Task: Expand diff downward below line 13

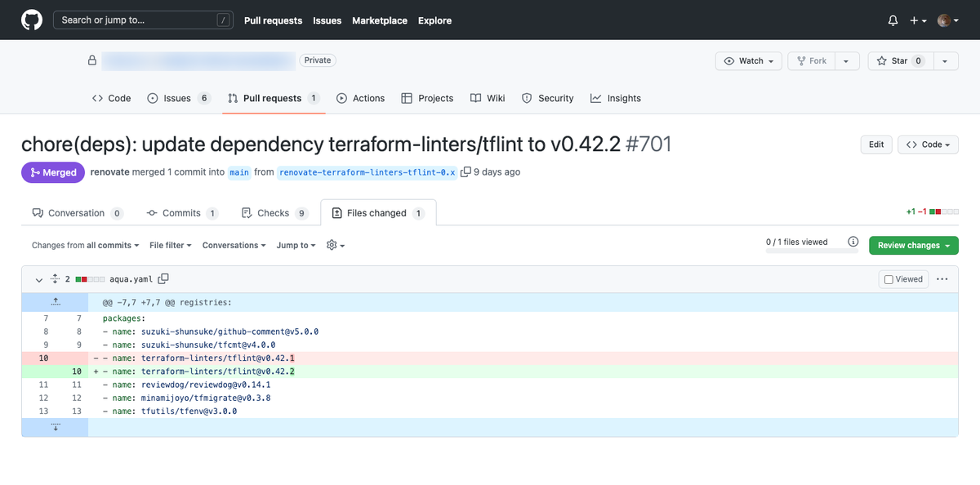Action: pyautogui.click(x=55, y=427)
